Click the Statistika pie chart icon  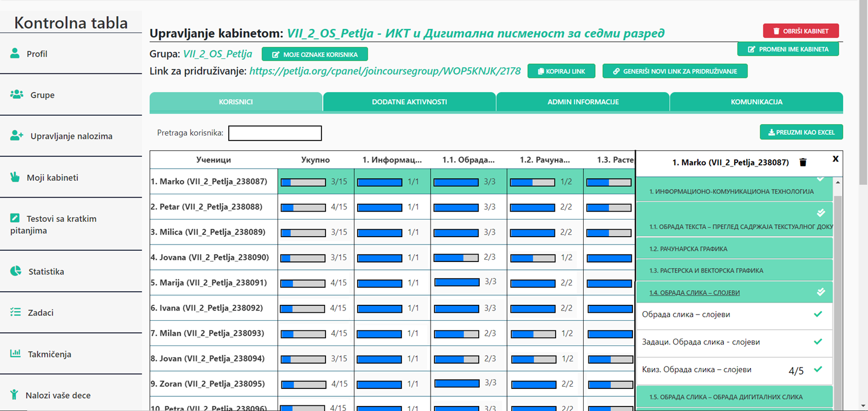tap(16, 271)
